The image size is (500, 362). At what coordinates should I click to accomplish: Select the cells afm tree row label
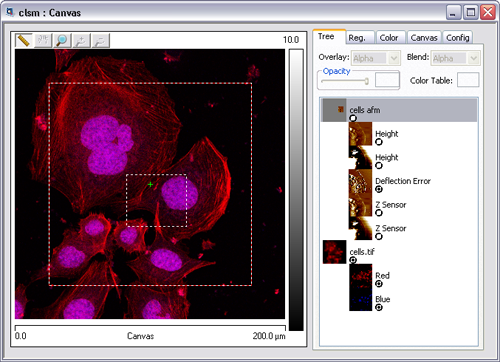365,110
